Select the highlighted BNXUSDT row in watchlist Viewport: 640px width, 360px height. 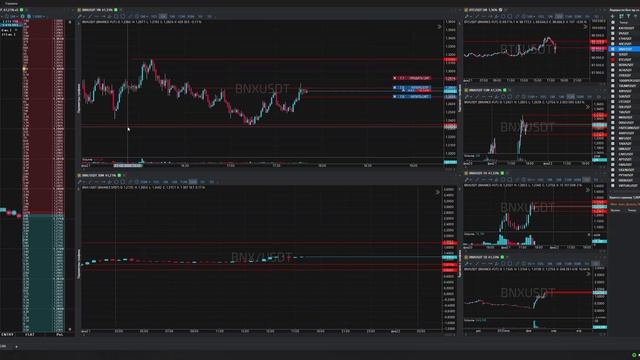[624, 49]
